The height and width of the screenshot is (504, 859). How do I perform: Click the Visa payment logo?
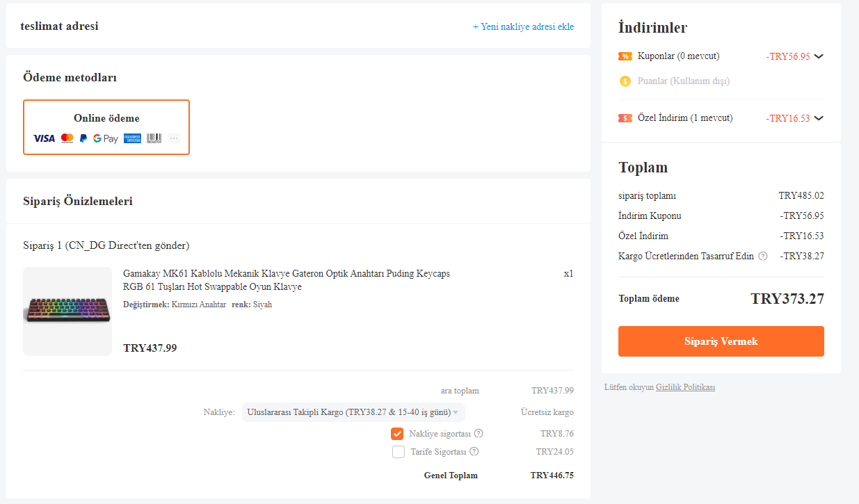44,138
